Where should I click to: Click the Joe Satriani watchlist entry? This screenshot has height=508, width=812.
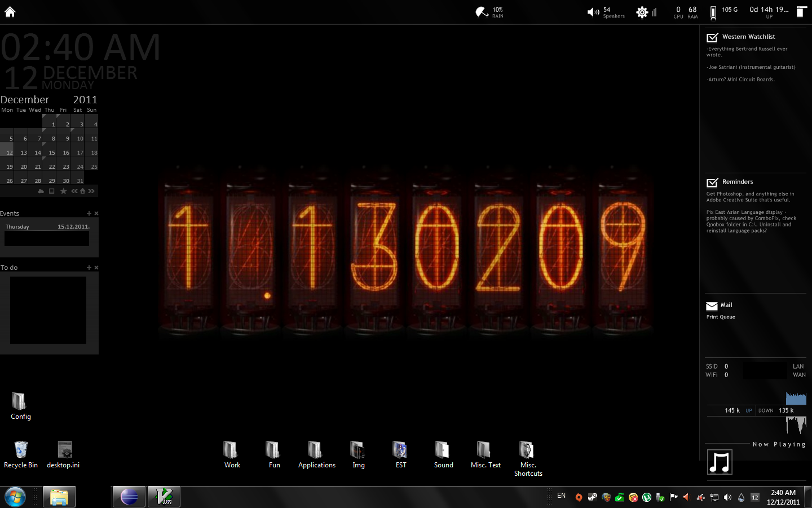[751, 67]
